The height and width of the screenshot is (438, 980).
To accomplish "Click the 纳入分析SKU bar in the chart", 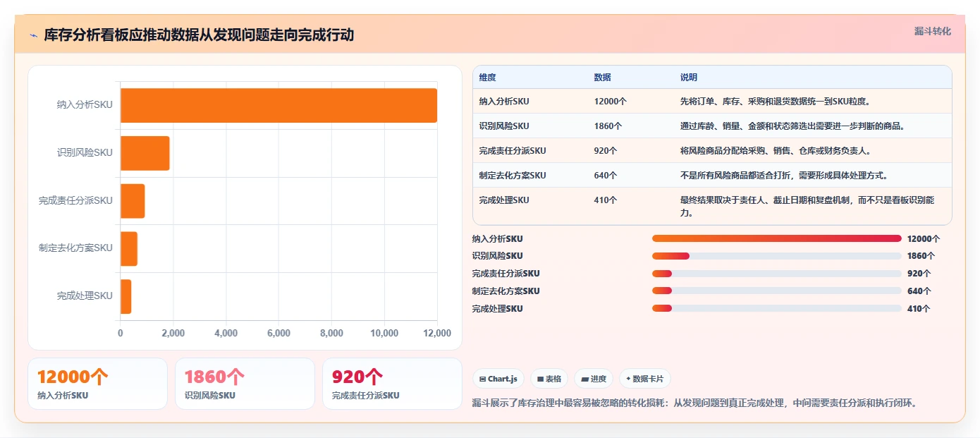I will pyautogui.click(x=278, y=105).
